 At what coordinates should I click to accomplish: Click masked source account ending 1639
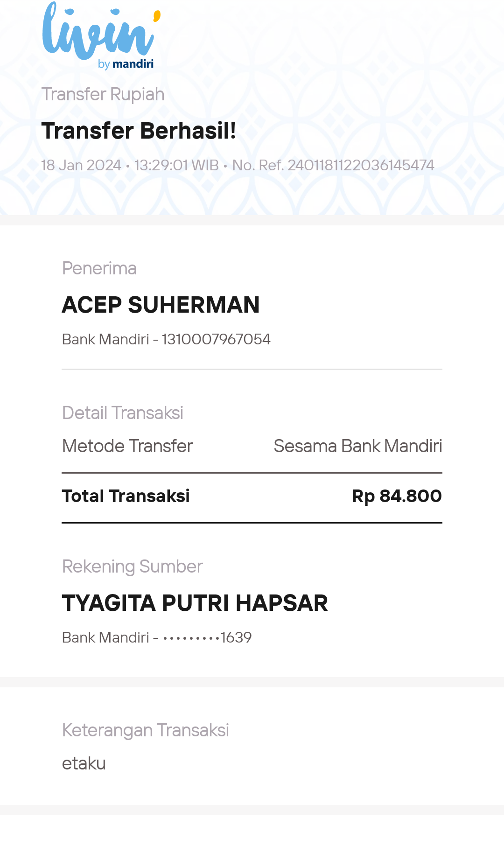click(x=207, y=637)
